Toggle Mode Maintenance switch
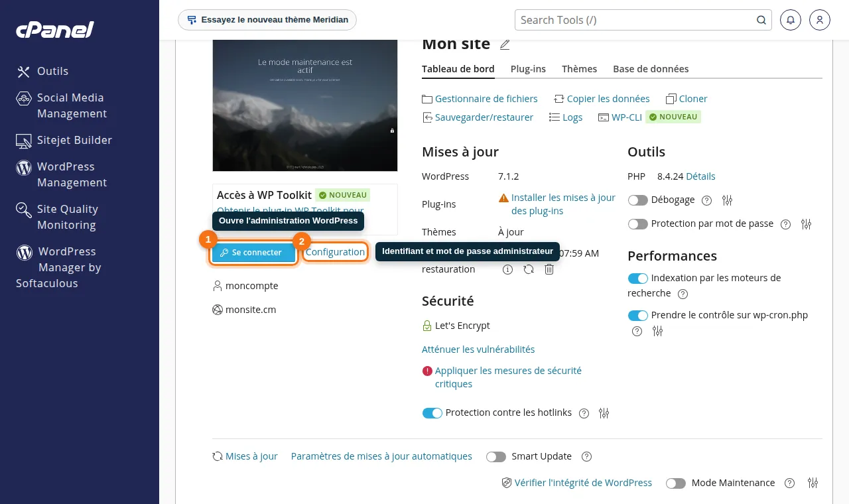 click(x=676, y=483)
